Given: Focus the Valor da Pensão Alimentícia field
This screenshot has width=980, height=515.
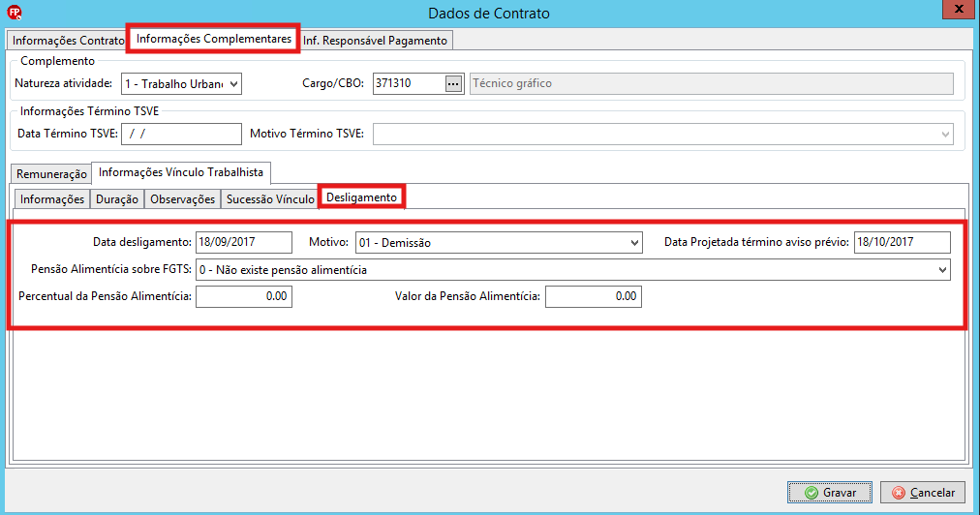Looking at the screenshot, I should 593,296.
